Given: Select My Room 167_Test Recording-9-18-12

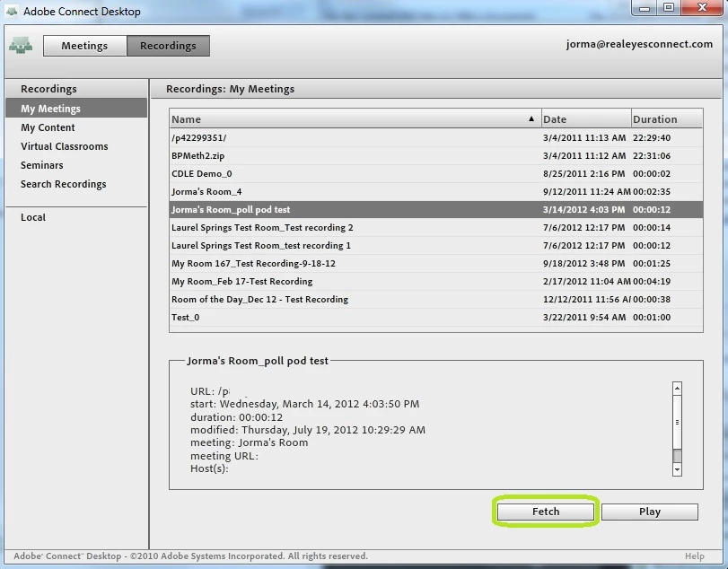Looking at the screenshot, I should pyautogui.click(x=436, y=264).
